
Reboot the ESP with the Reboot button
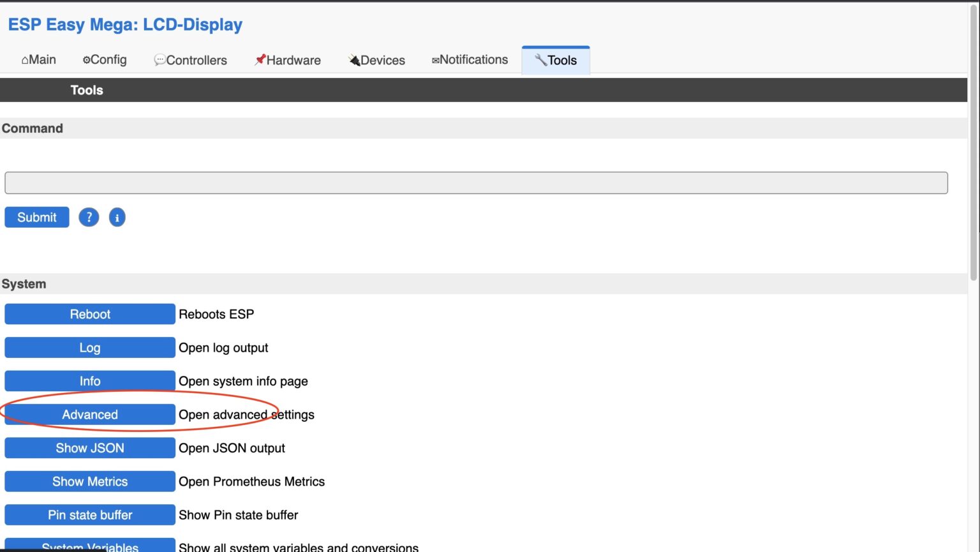click(x=90, y=314)
